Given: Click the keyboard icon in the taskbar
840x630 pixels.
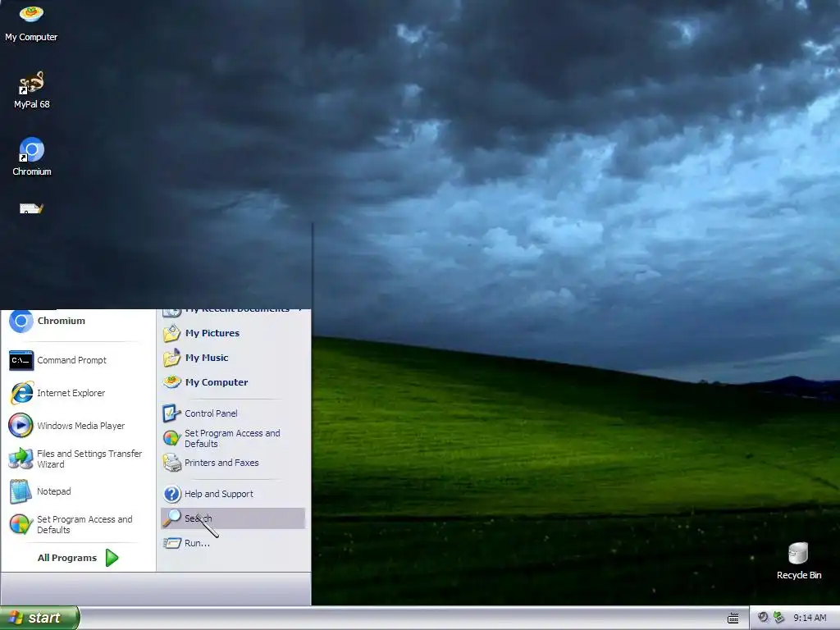Looking at the screenshot, I should click(x=733, y=619).
